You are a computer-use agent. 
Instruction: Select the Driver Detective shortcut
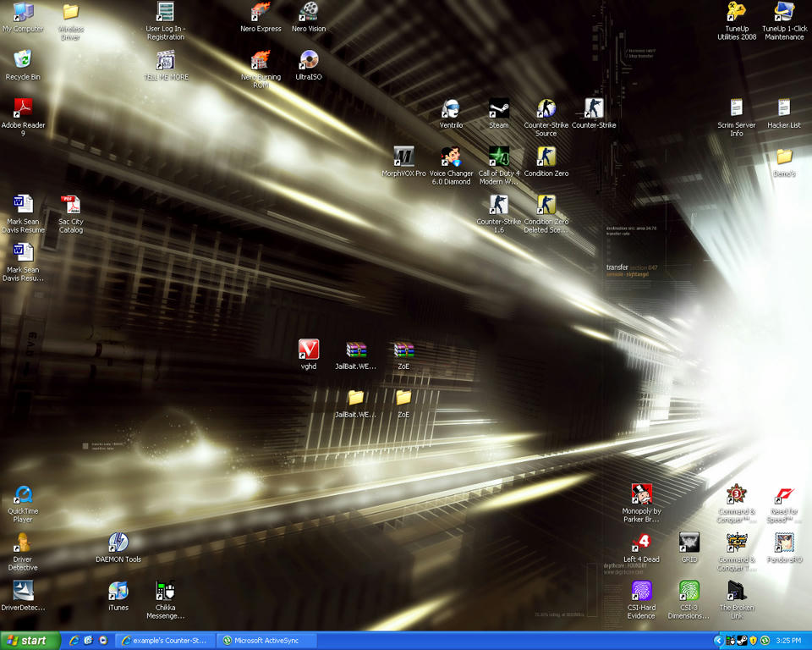tap(23, 552)
